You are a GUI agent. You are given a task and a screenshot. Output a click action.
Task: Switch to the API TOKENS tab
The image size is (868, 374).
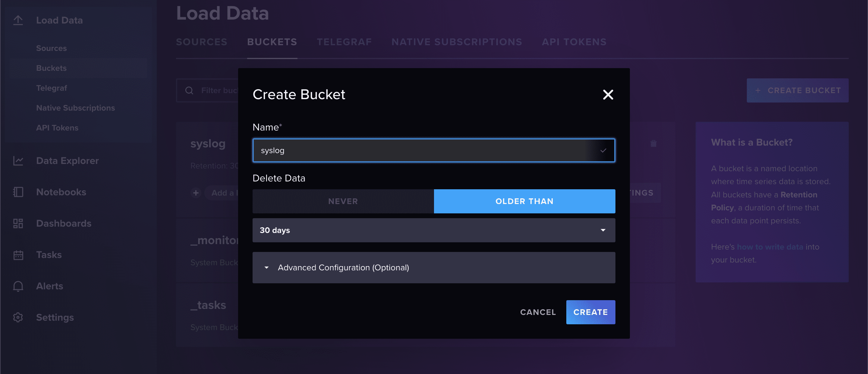click(574, 42)
